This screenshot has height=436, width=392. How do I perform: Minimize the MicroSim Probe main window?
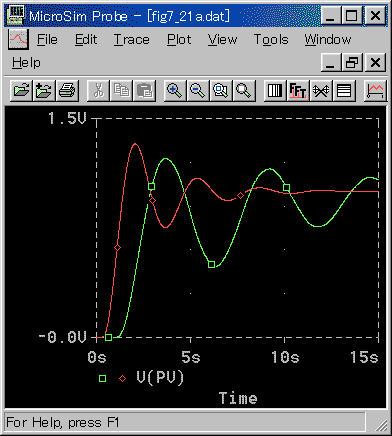pos(331,16)
